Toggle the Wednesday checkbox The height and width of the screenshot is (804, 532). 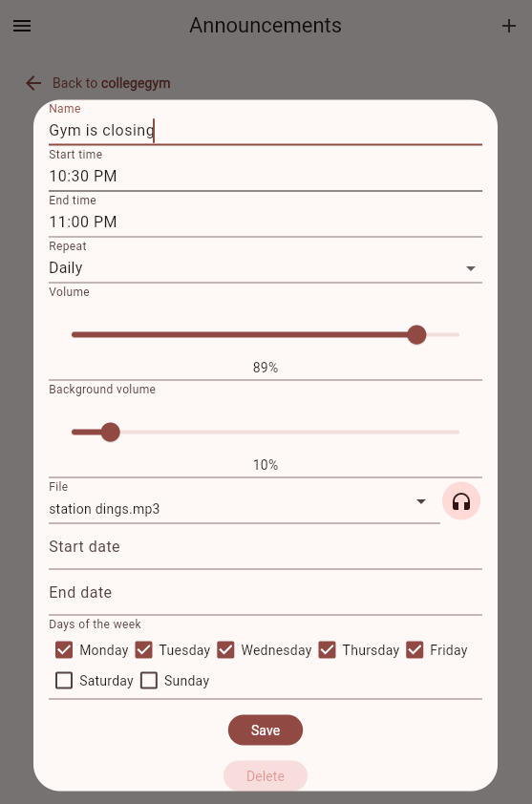(225, 649)
